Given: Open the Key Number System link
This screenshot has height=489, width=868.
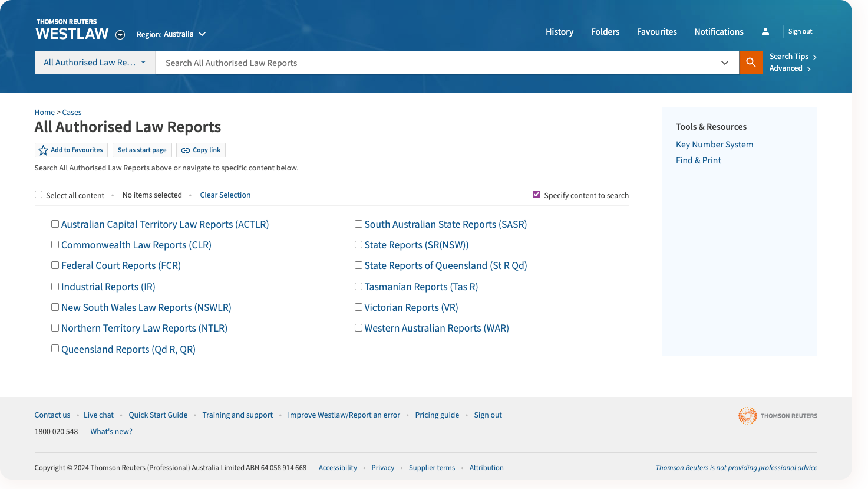Looking at the screenshot, I should tap(714, 144).
